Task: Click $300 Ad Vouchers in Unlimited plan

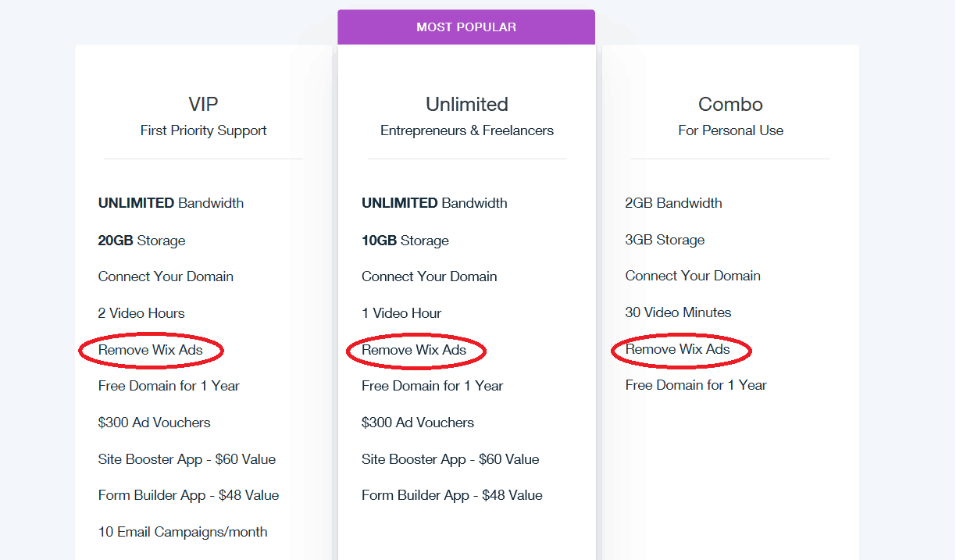Action: tap(418, 423)
